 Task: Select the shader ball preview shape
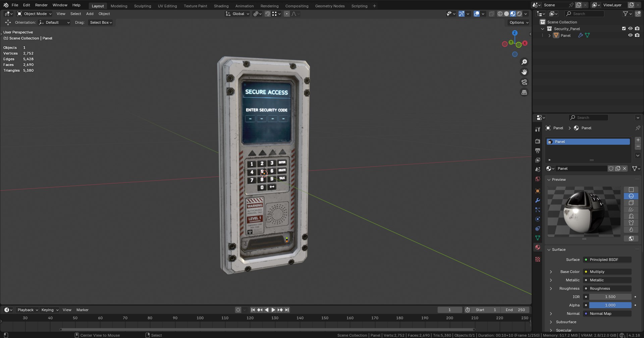(631, 216)
